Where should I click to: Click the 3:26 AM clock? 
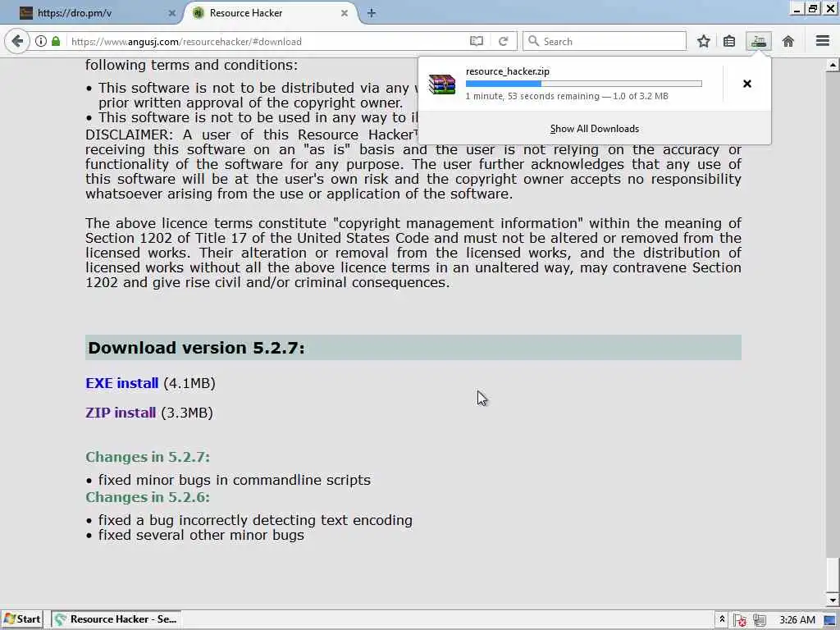tap(797, 620)
